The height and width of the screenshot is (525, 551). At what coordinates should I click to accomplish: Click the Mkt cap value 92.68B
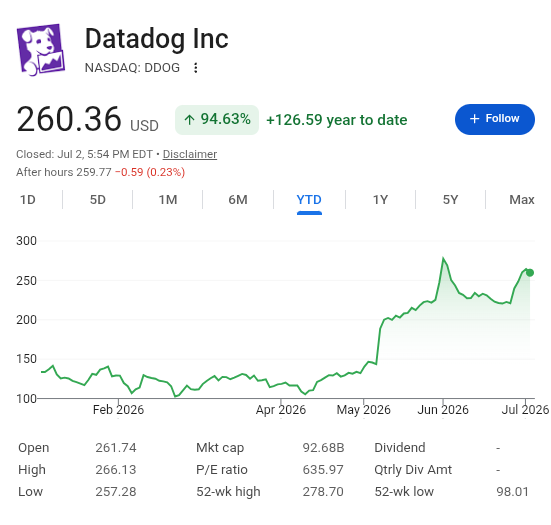pyautogui.click(x=323, y=448)
